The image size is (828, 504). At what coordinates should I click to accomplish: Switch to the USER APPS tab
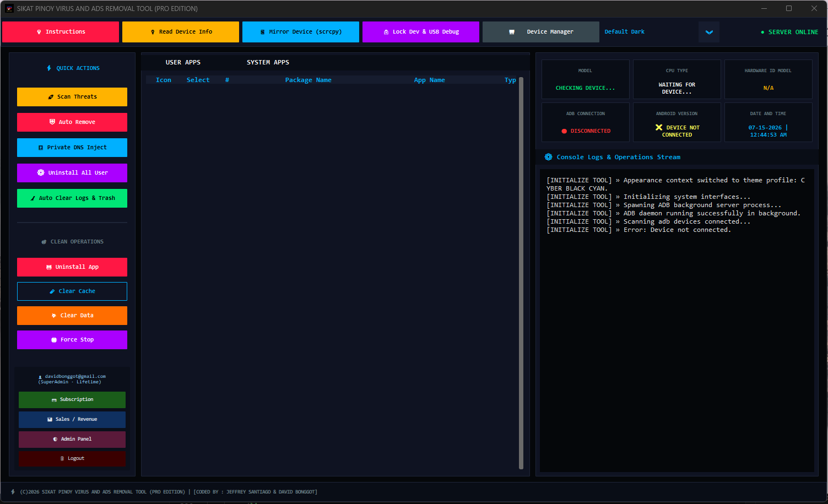click(x=183, y=62)
